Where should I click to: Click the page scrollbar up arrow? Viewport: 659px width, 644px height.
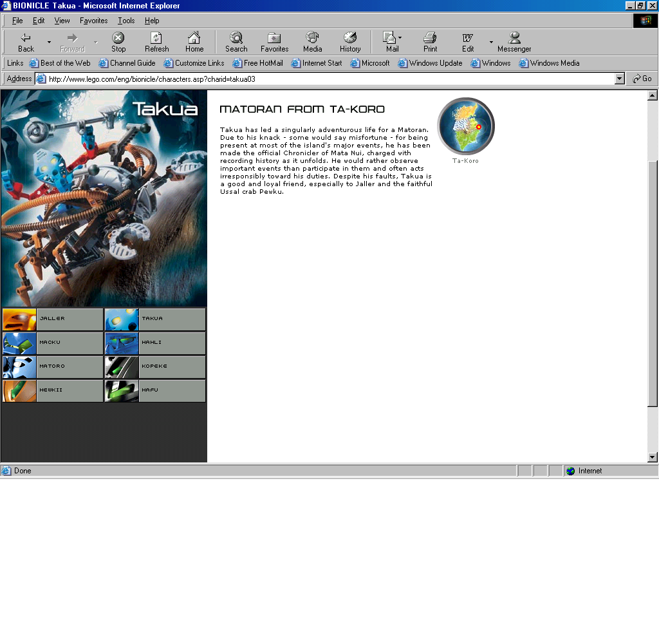coord(653,95)
